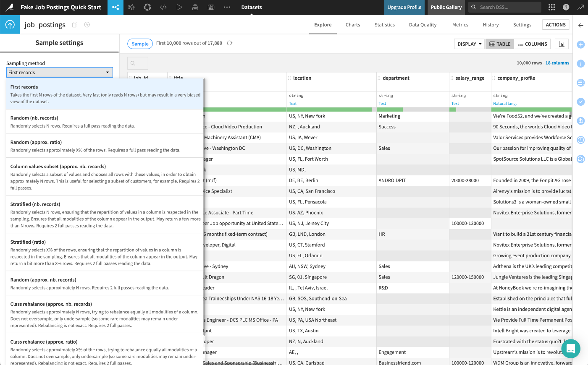Select Random (approx. nb. records) option
588x365 pixels.
(x=105, y=284)
